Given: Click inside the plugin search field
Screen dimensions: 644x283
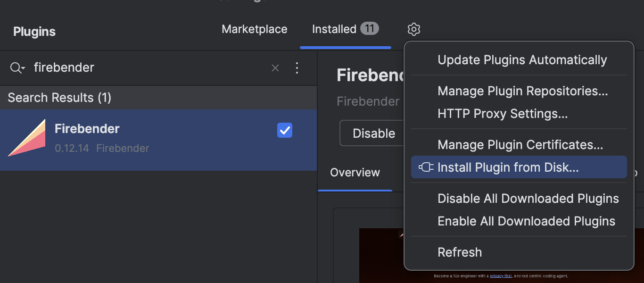Looking at the screenshot, I should 141,67.
